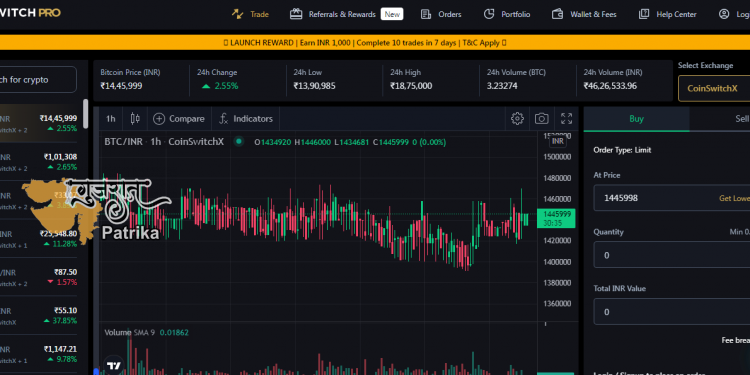Image resolution: width=750 pixels, height=375 pixels.
Task: Click the 24h Change 2.55% value
Action: 220,86
